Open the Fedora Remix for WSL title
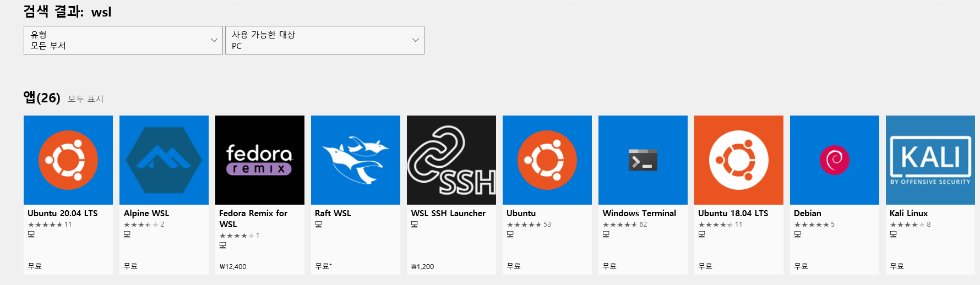The width and height of the screenshot is (980, 285). [x=253, y=219]
